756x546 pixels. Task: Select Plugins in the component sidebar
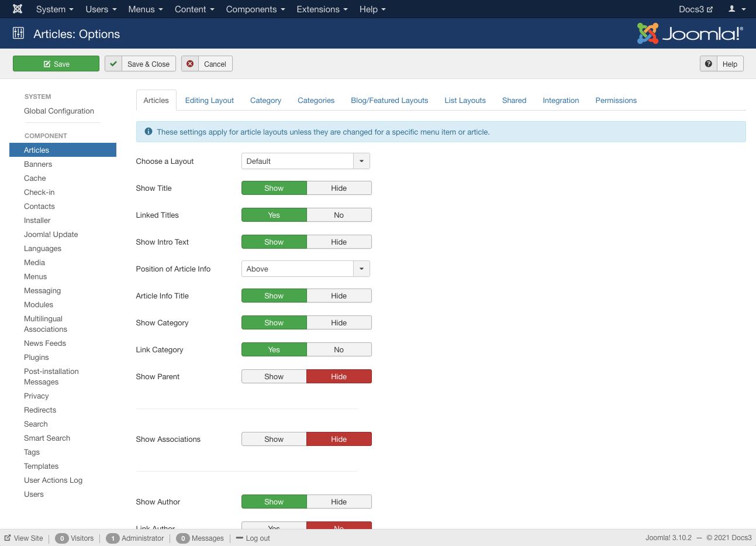[x=36, y=357]
